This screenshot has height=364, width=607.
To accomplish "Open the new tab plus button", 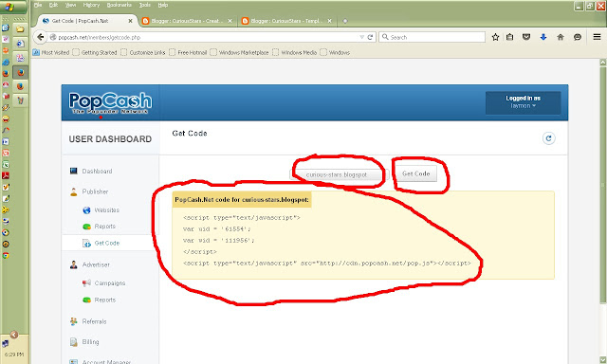I will pyautogui.click(x=345, y=21).
